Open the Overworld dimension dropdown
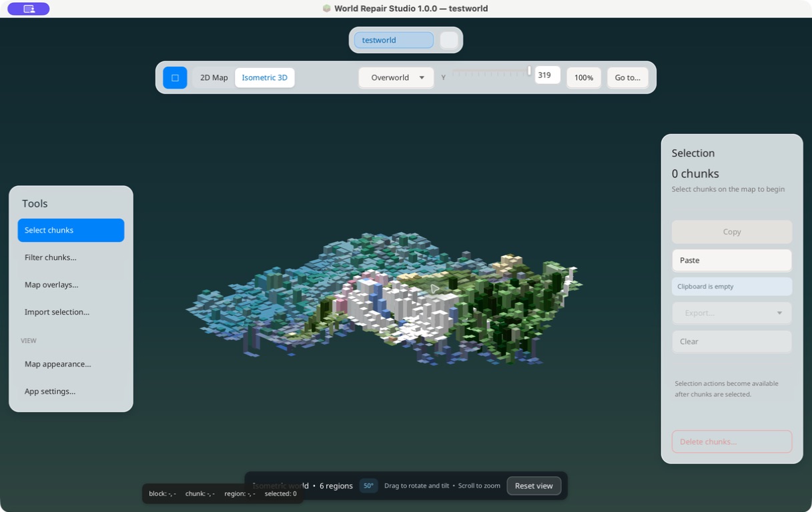The image size is (812, 512). [396, 77]
